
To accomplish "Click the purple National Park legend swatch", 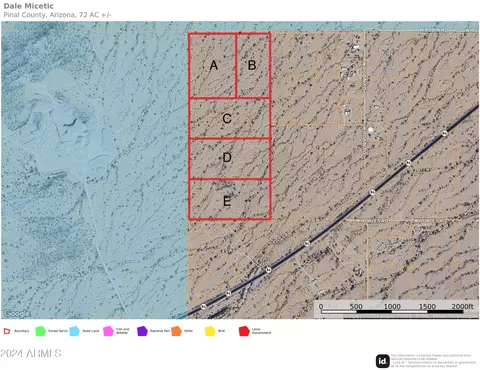I will tap(142, 331).
